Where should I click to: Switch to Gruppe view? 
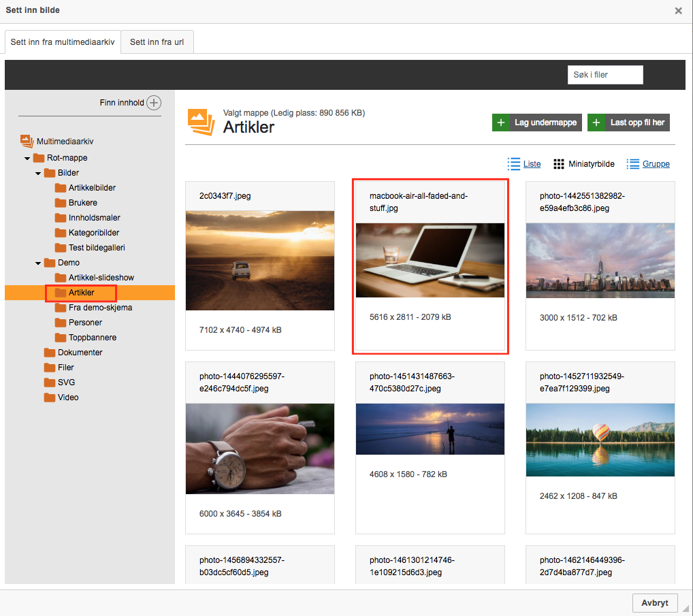point(656,164)
